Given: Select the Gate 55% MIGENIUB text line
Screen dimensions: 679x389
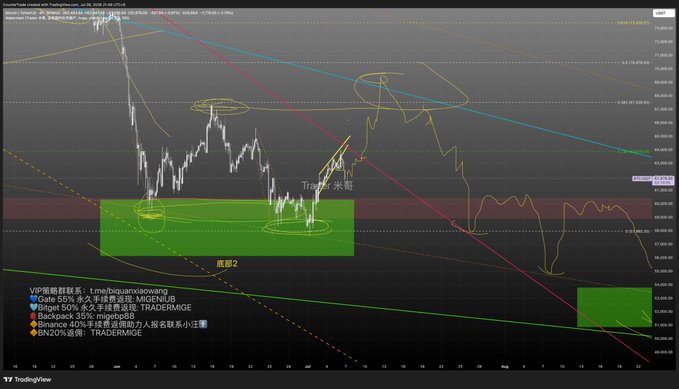Looking at the screenshot, I should [103, 299].
